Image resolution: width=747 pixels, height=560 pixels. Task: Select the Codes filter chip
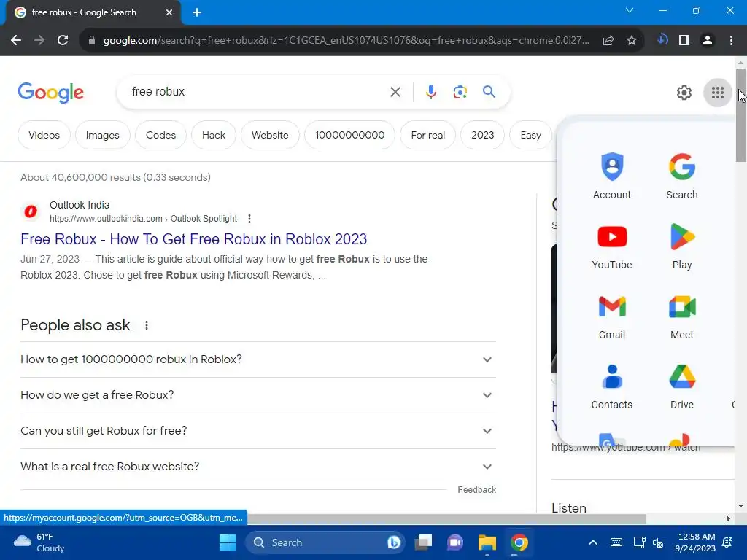coord(160,135)
